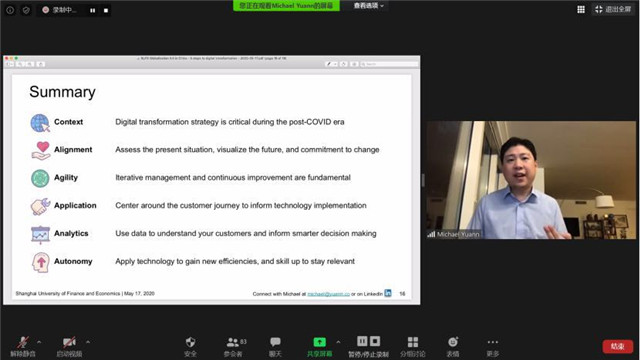
Task: Switch to gallery view grid icon
Action: point(581,9)
